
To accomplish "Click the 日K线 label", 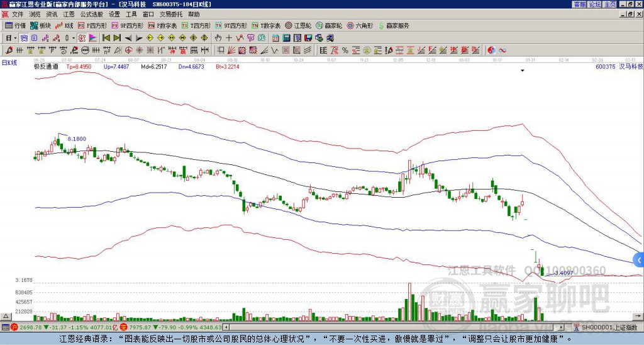I will coord(9,63).
